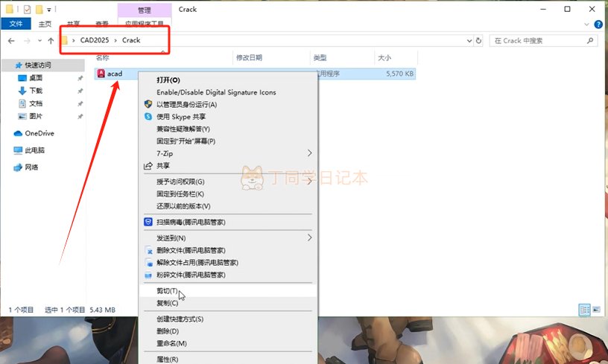
Task: Click CAD2025 in the address path
Action: [95, 40]
